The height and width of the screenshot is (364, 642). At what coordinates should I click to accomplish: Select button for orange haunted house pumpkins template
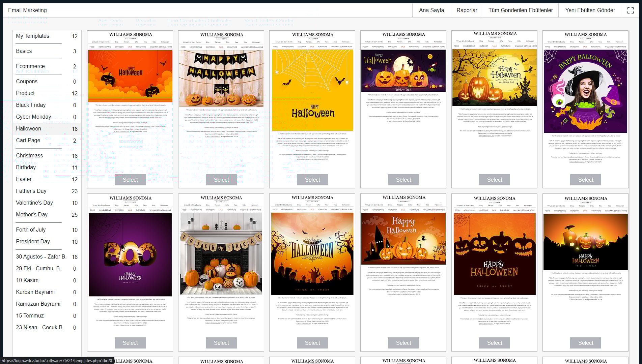[x=403, y=343]
